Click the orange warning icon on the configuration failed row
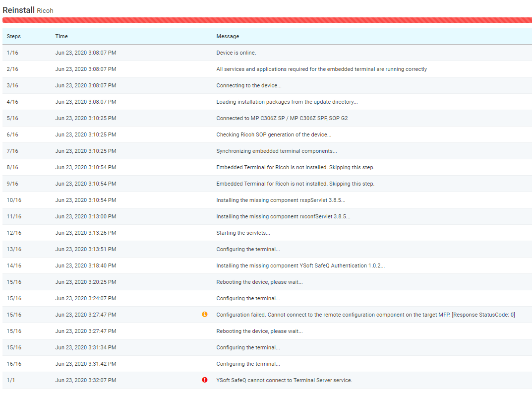The height and width of the screenshot is (395, 532). (205, 314)
